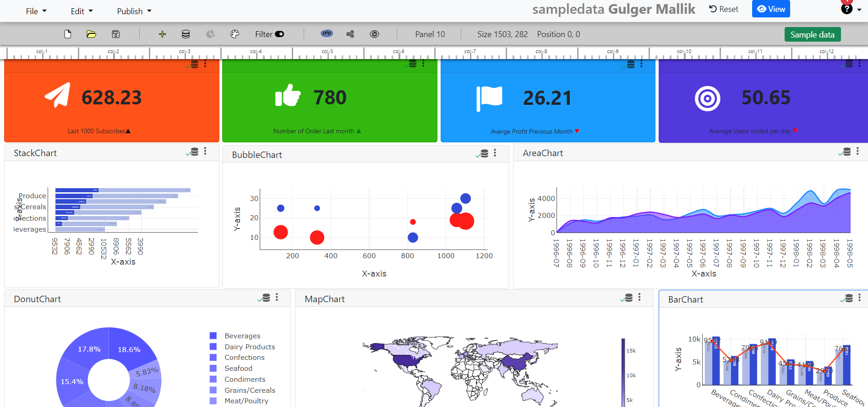This screenshot has width=868, height=407.
Task: Open the help question mark dropdown
Action: [850, 9]
